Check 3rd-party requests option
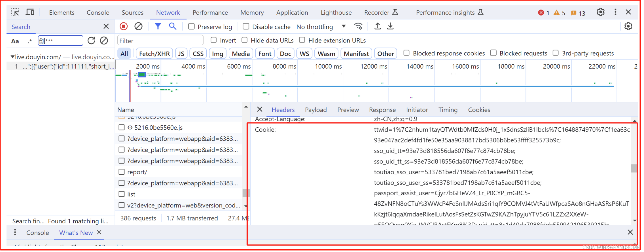 point(556,53)
